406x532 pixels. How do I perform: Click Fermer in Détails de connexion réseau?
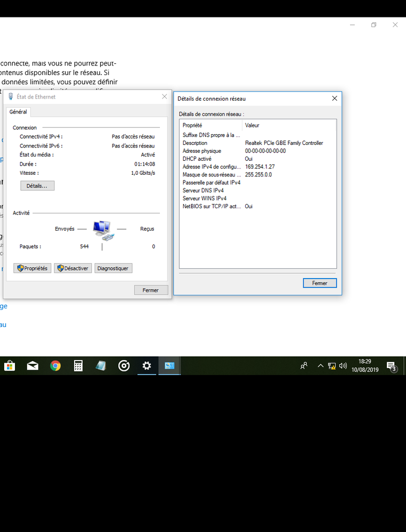click(319, 283)
